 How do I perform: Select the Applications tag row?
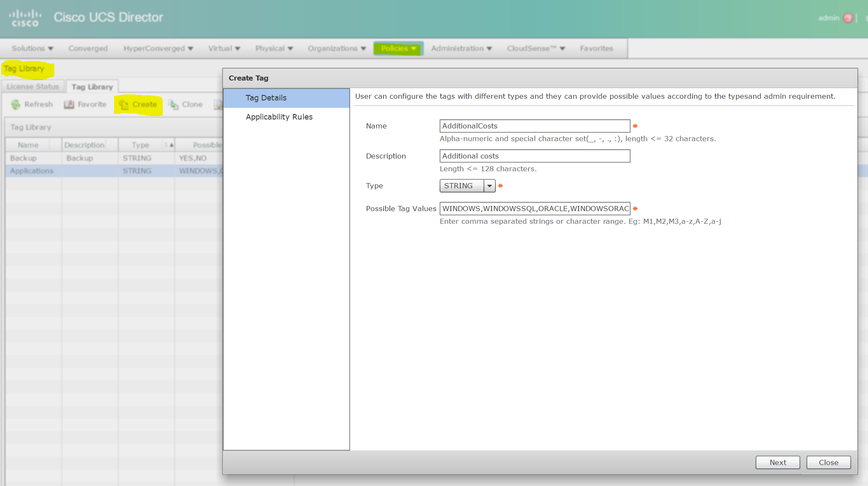click(x=114, y=171)
